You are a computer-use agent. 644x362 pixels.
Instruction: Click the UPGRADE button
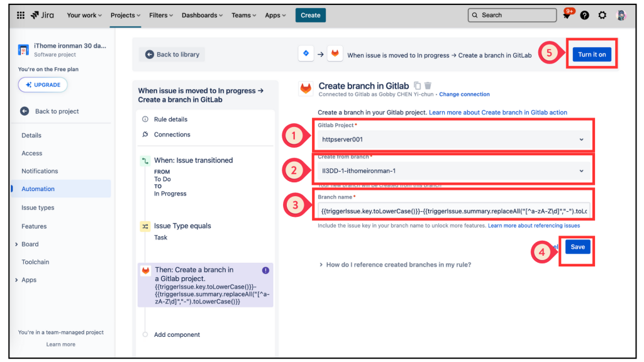(43, 85)
